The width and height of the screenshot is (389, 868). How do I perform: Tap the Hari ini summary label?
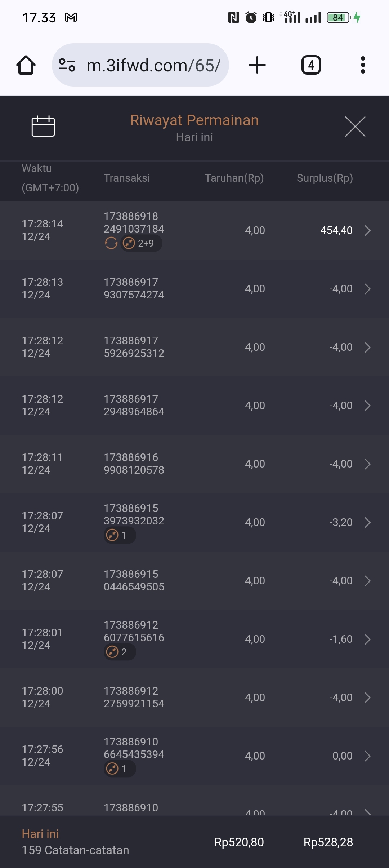(40, 834)
